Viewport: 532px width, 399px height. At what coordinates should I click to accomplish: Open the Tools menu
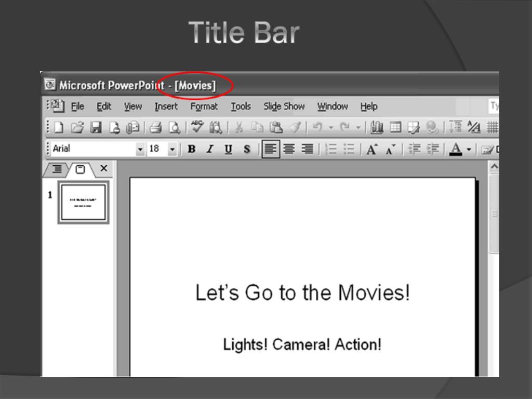point(241,107)
